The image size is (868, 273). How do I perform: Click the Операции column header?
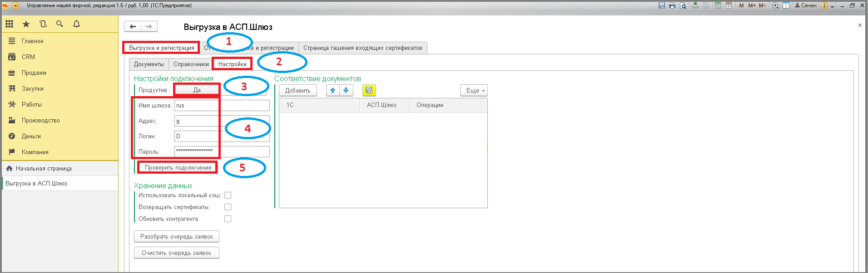[448, 105]
